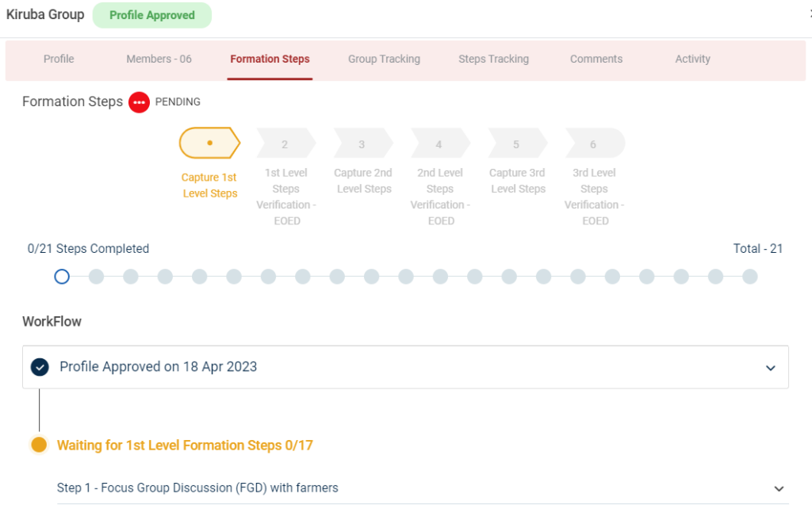Screen dimensions: 812x505
Task: Open the Profile tab
Action: pyautogui.click(x=59, y=59)
